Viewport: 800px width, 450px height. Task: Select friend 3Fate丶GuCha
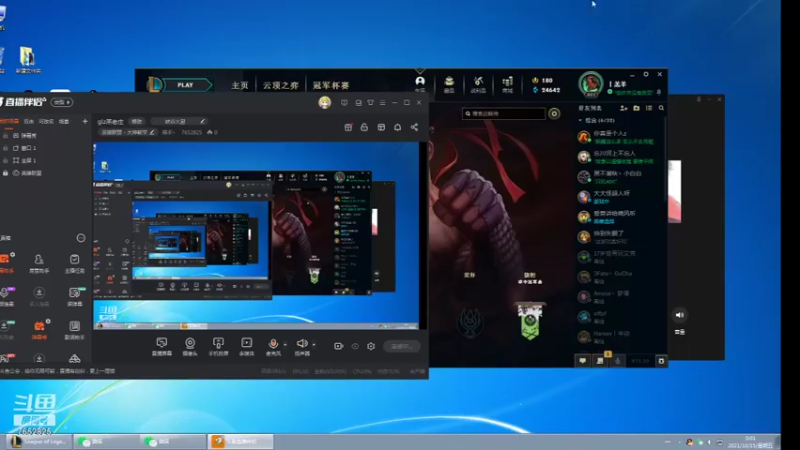(x=620, y=277)
